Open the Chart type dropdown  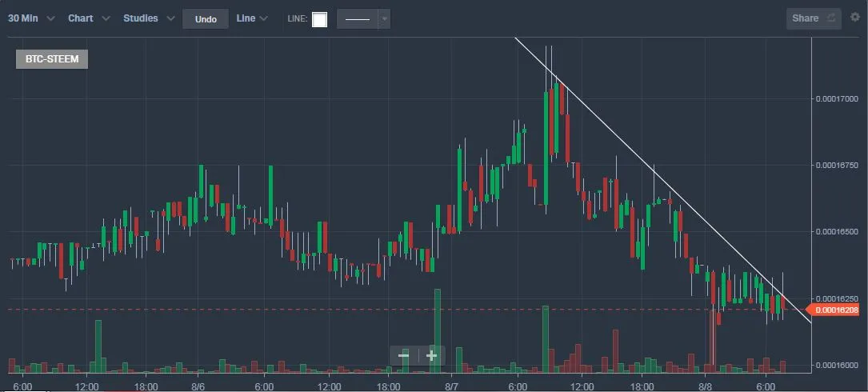click(89, 18)
